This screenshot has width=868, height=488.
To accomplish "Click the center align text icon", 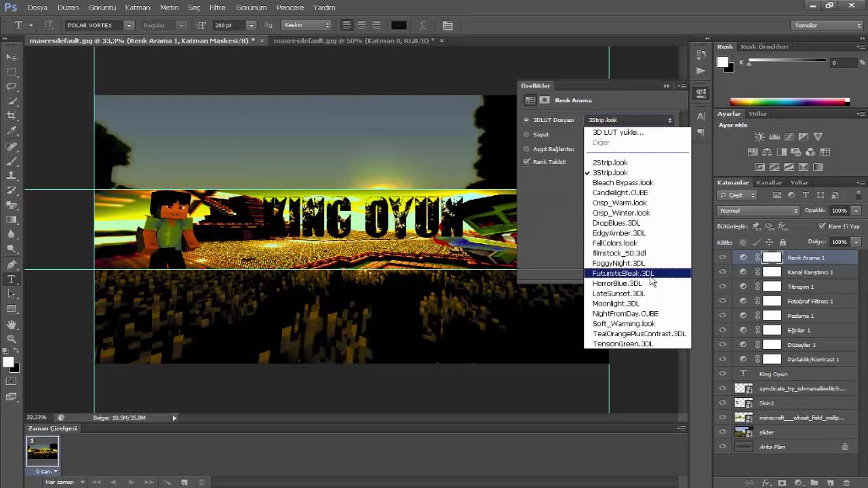I will click(361, 25).
